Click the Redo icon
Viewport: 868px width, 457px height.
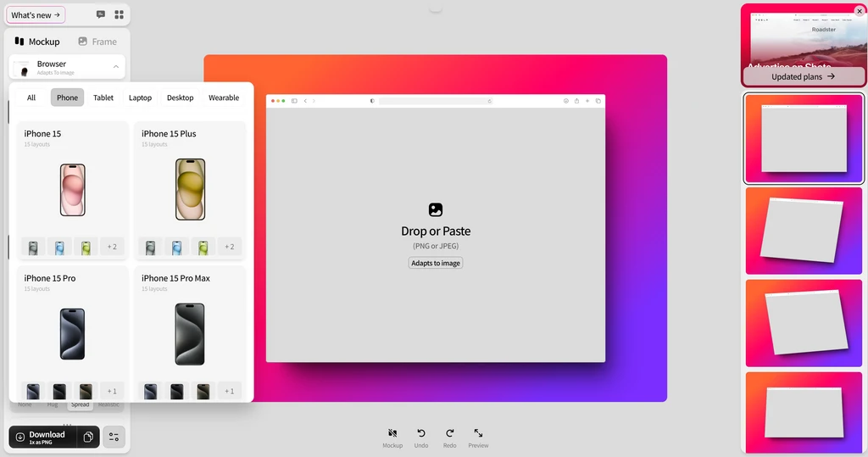(449, 433)
